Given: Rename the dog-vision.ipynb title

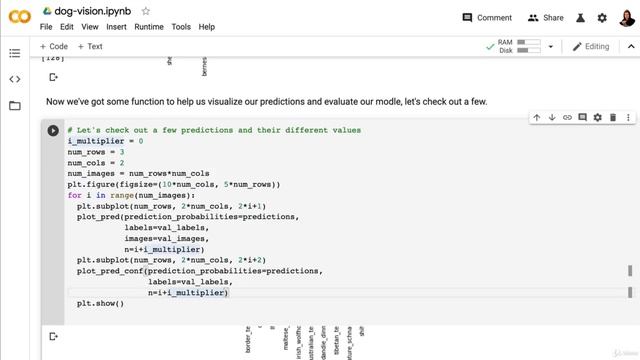Looking at the screenshot, I should (93, 11).
